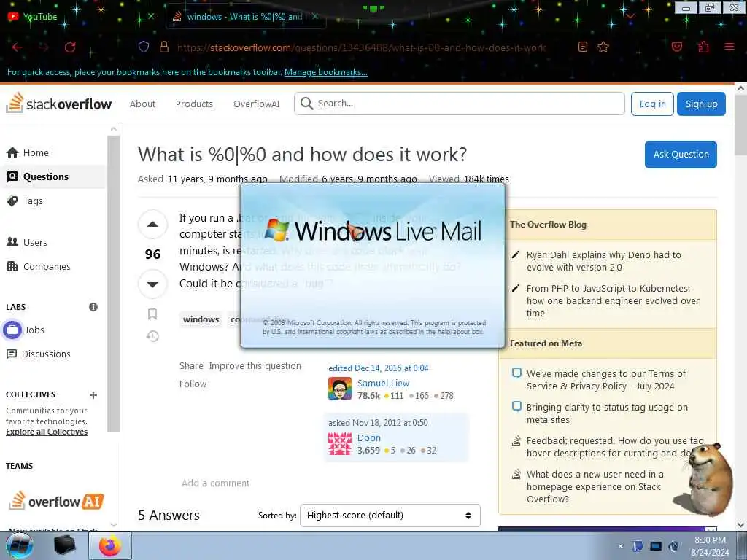Screen dimensions: 747x560
Task: Bookmark this page with the star icon
Action: pos(603,47)
